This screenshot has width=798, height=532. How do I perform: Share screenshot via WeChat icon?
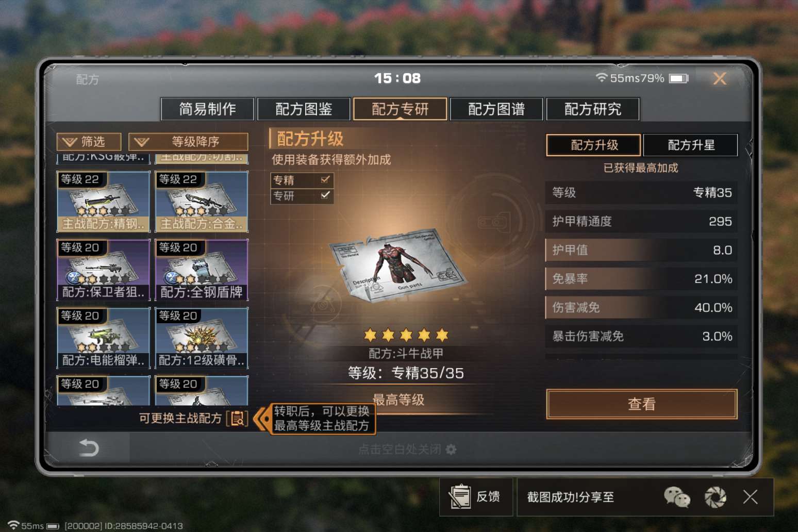pos(677,497)
